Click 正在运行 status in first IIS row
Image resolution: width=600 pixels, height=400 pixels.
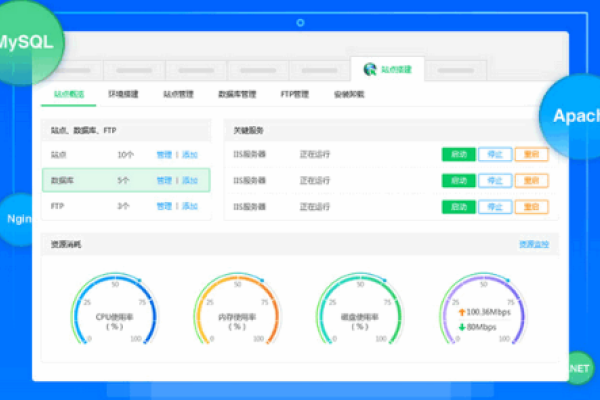[x=315, y=154]
